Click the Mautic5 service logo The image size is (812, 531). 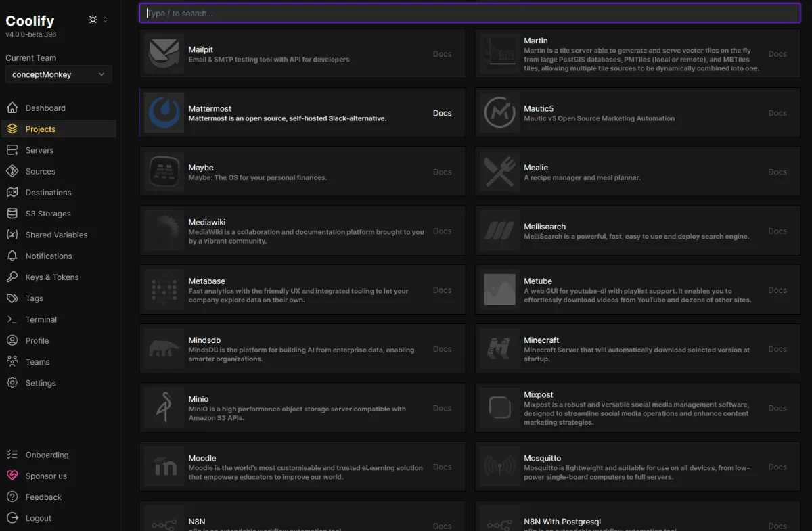click(x=499, y=113)
